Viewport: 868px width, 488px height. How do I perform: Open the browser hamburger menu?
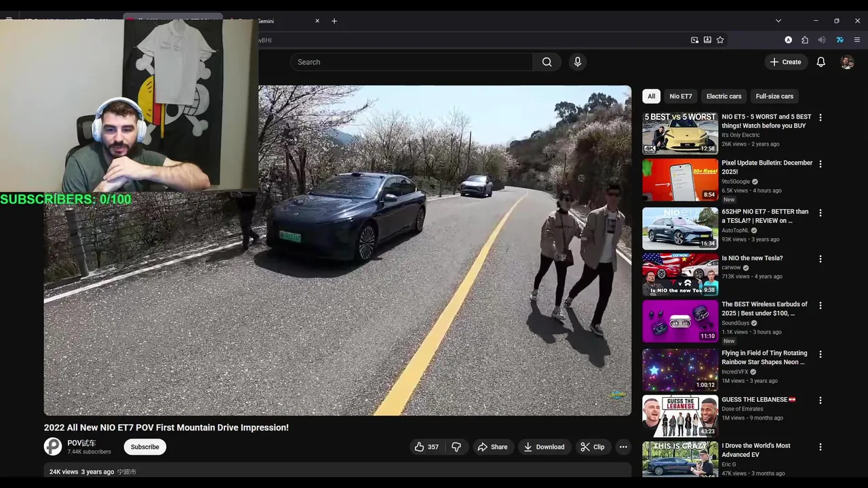click(857, 40)
